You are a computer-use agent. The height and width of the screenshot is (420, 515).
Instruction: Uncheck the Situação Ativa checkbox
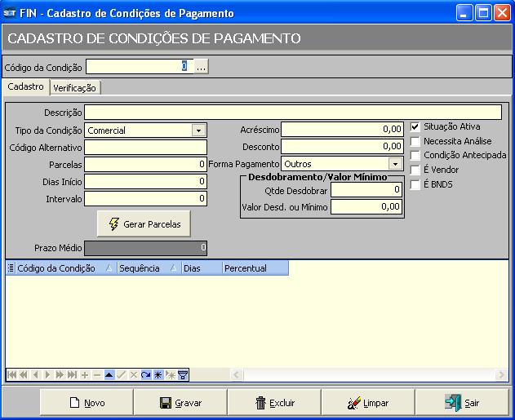pos(415,126)
